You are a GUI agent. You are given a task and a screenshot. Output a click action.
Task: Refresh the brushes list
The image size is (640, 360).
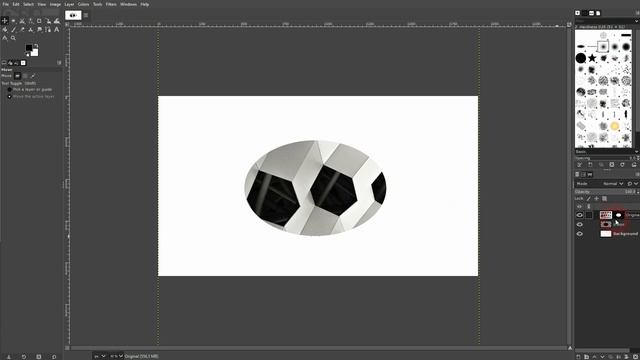click(x=622, y=164)
